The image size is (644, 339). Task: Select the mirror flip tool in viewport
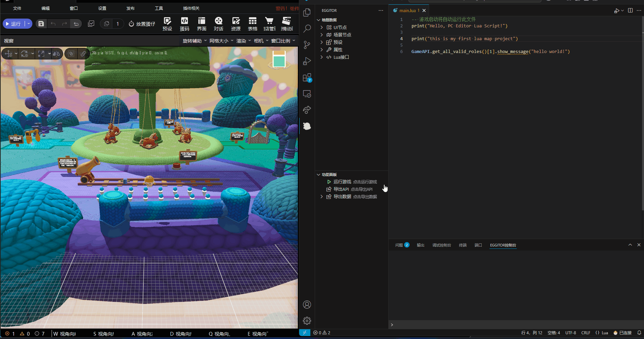[56, 54]
